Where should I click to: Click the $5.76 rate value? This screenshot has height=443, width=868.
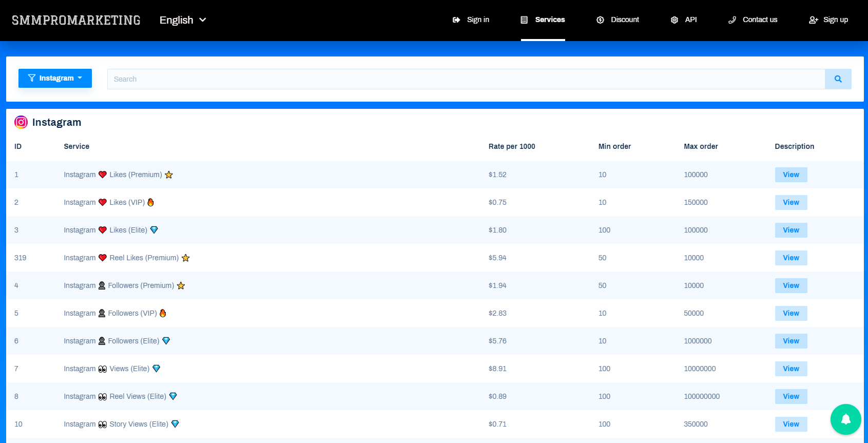pyautogui.click(x=497, y=341)
